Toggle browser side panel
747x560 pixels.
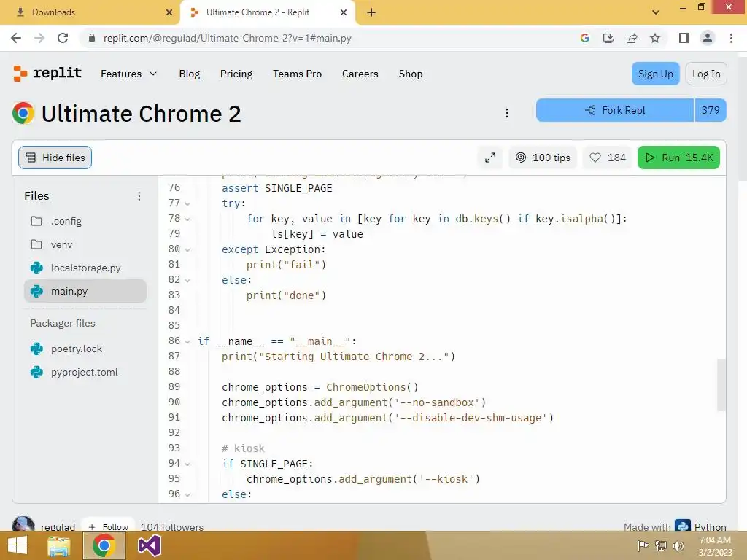[684, 38]
